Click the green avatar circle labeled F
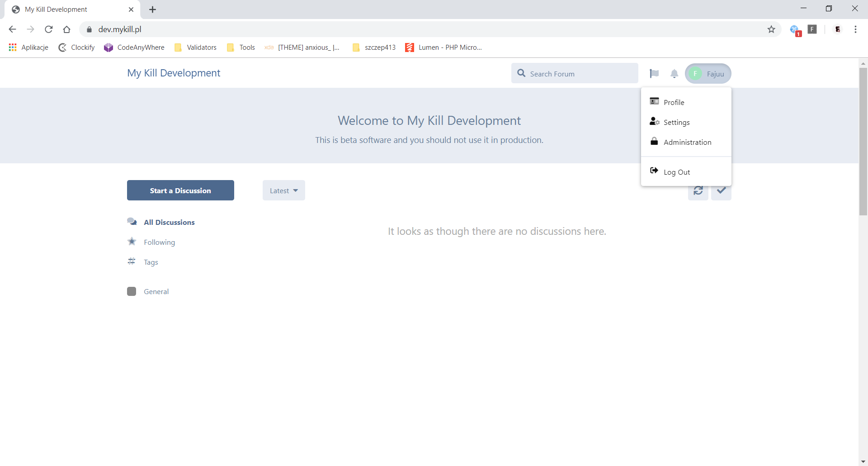868x466 pixels. [696, 73]
